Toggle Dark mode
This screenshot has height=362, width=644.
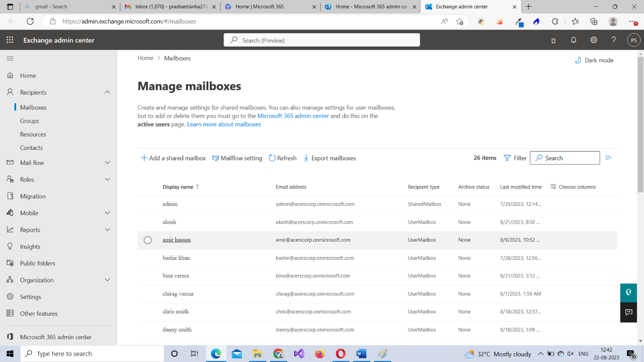[x=594, y=60]
